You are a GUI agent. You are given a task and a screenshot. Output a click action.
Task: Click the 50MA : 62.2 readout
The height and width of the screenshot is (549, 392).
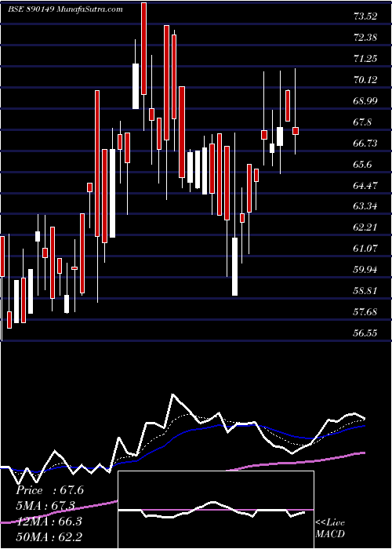(49, 536)
